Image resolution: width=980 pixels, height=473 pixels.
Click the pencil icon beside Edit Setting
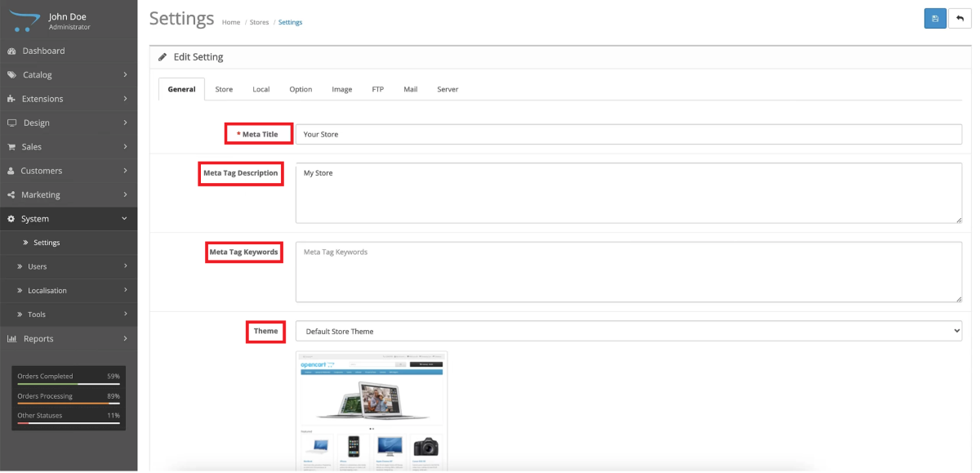pos(163,57)
